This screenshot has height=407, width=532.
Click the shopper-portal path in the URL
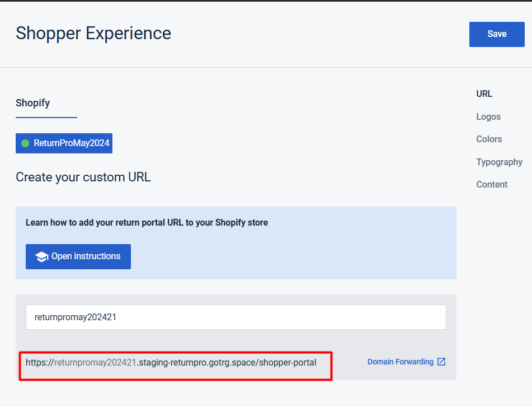287,362
